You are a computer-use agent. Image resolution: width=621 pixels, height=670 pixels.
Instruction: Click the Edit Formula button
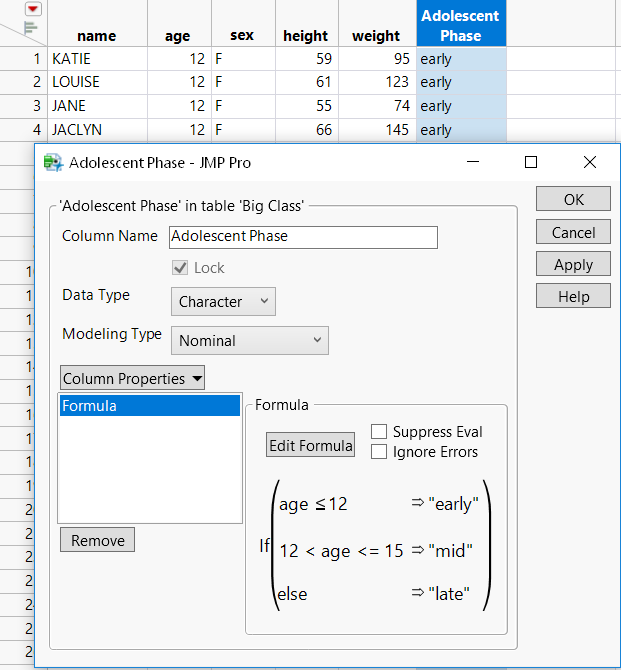pos(311,446)
